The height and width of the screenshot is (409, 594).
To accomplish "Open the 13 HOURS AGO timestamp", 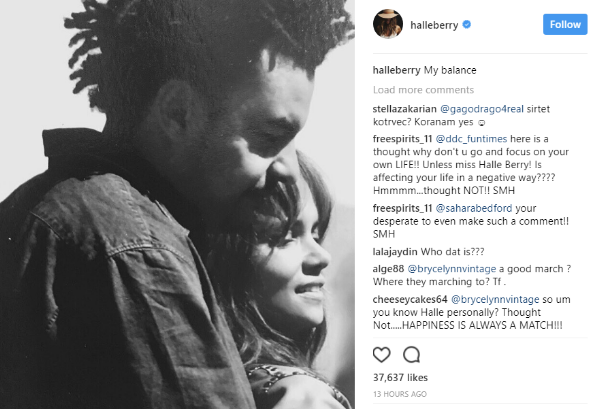I will 400,394.
